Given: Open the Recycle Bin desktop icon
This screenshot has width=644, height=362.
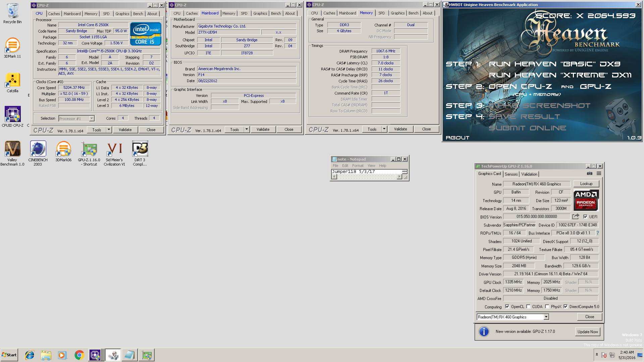Looking at the screenshot, I should coord(12,13).
